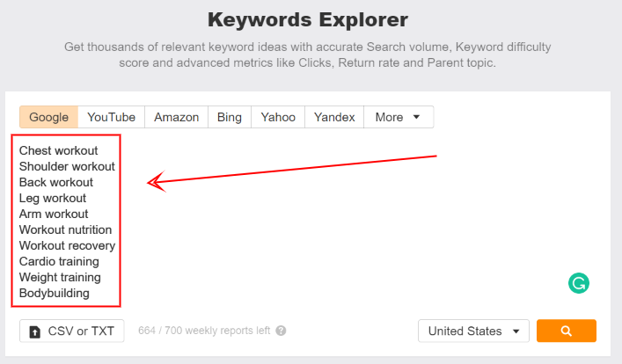
Task: Switch to the Bing tab
Action: (x=229, y=117)
